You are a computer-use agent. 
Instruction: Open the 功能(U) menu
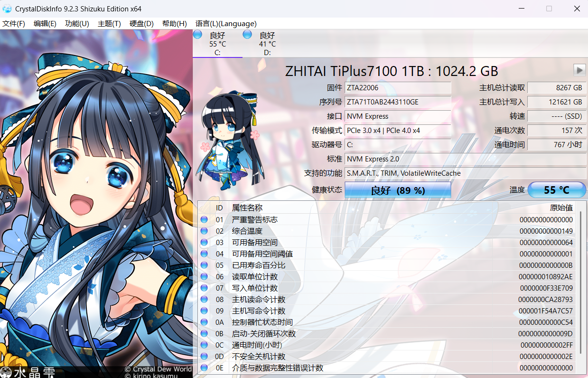77,24
